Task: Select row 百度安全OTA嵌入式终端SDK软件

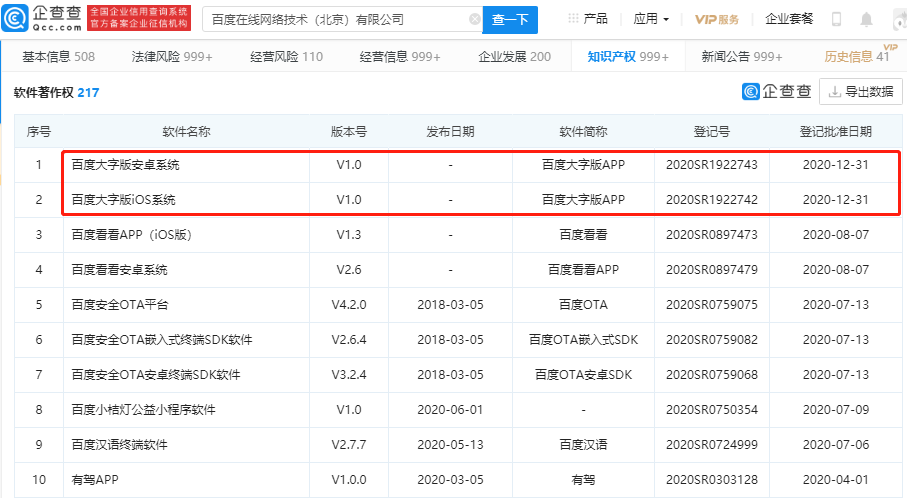Action: (x=161, y=340)
